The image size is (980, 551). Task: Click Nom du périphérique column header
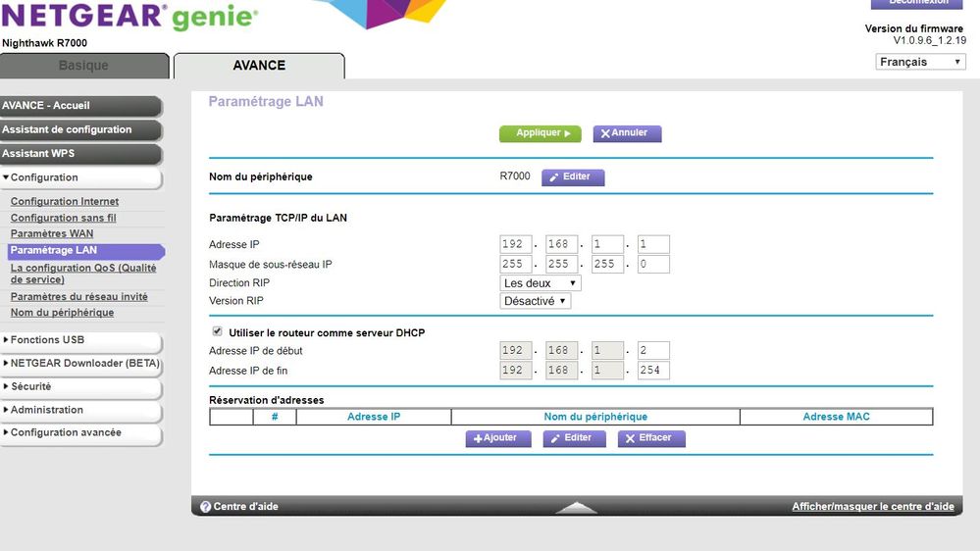pos(595,417)
